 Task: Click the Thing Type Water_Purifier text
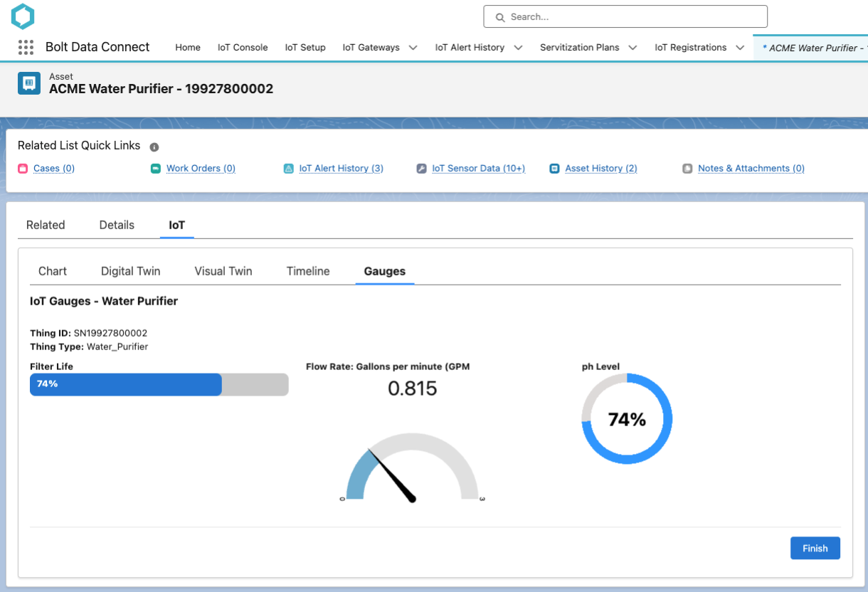[89, 347]
